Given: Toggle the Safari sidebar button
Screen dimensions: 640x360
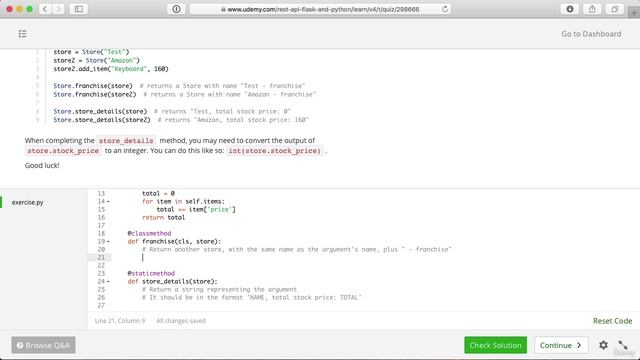Looking at the screenshot, I should pyautogui.click(x=78, y=9).
